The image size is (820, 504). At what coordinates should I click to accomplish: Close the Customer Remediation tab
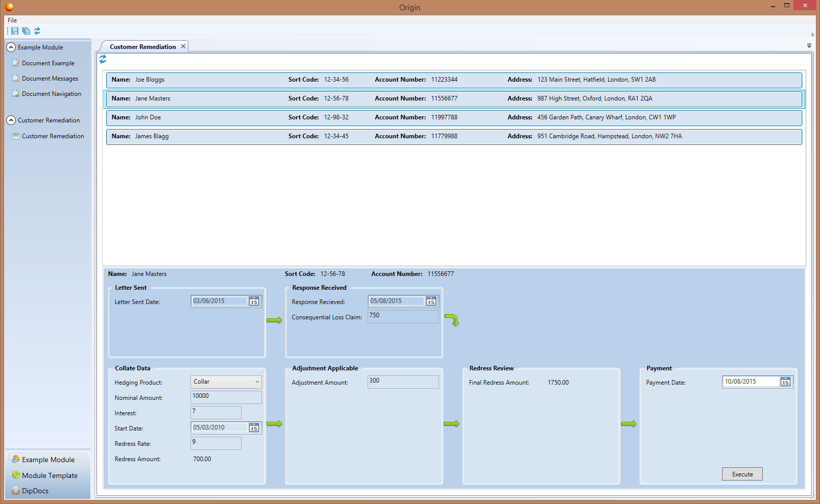[x=183, y=46]
